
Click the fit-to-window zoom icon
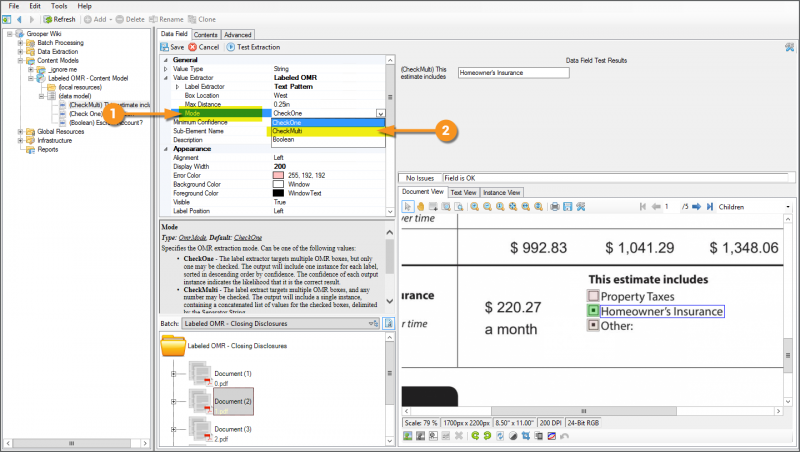coord(513,207)
